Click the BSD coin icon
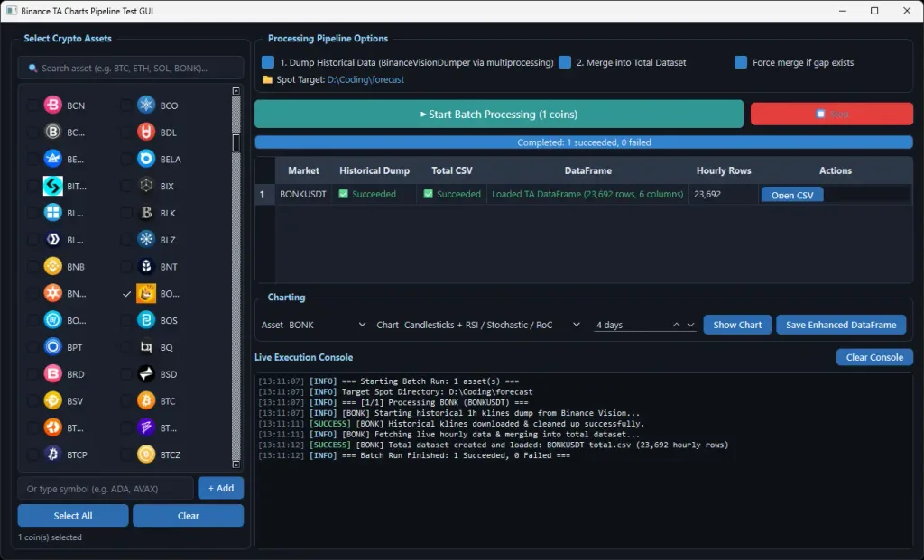This screenshot has height=560, width=924. [x=146, y=374]
